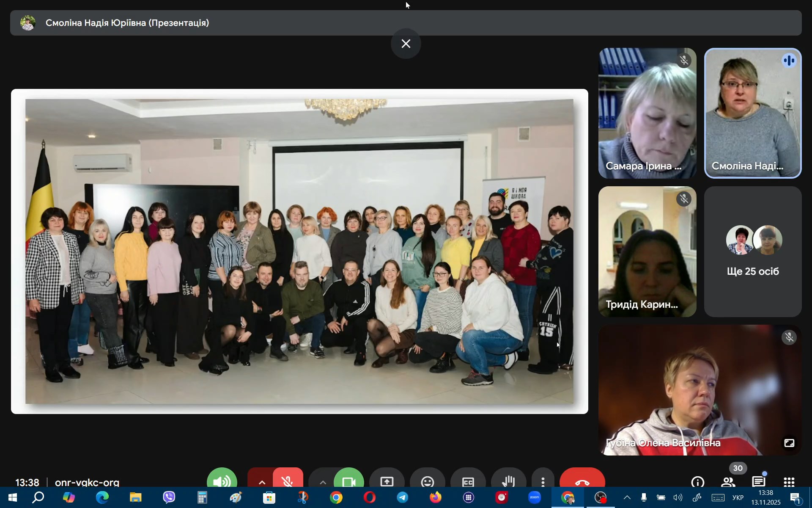The height and width of the screenshot is (508, 812).
Task: Open chat with everyone icon
Action: click(758, 482)
